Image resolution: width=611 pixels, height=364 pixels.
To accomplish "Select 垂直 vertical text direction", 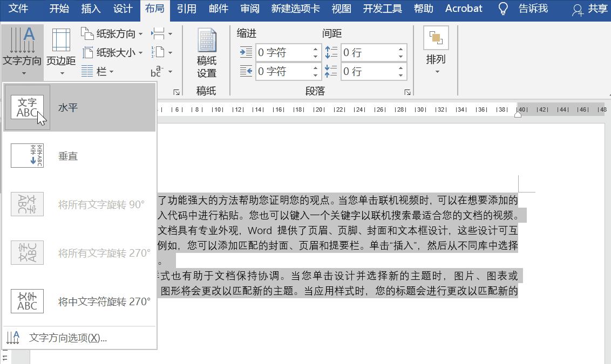I will coord(68,156).
